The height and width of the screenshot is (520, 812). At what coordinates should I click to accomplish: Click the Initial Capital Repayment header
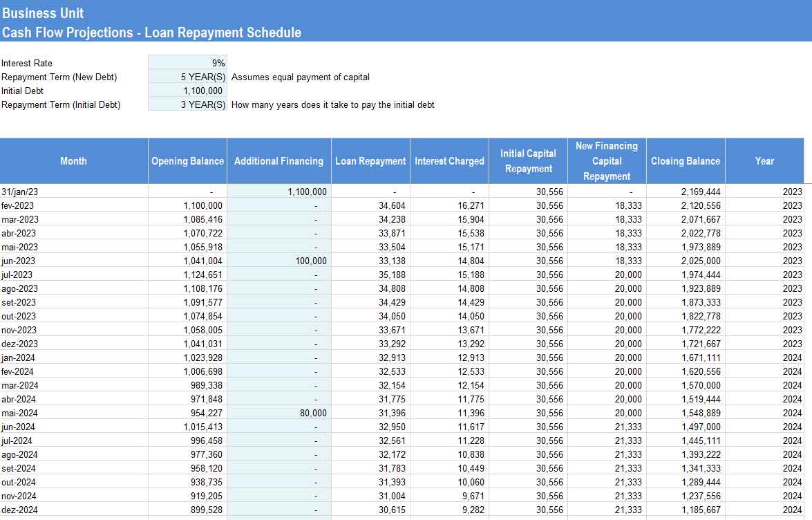(x=528, y=160)
